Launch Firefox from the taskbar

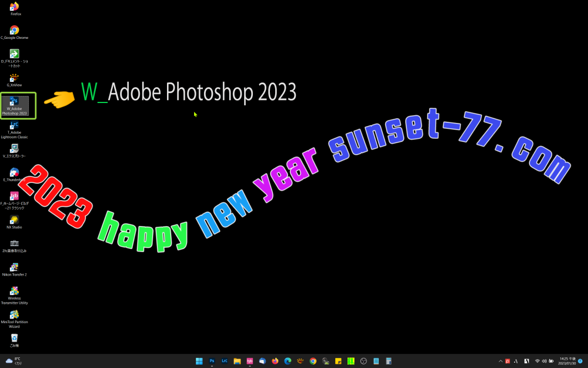(x=275, y=362)
